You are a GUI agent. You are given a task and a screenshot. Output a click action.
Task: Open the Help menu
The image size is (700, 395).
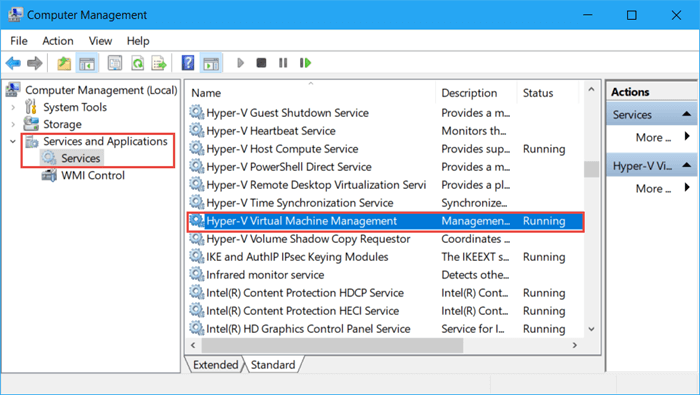tap(138, 41)
